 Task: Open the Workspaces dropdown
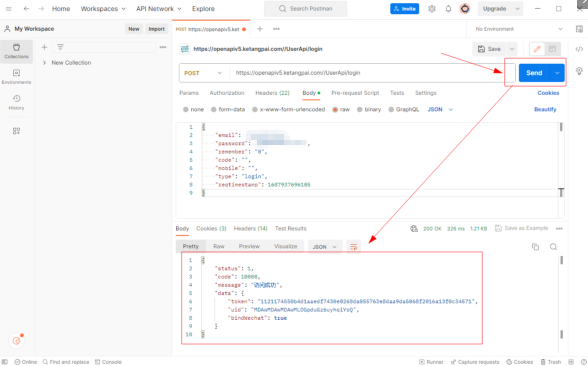pos(103,9)
